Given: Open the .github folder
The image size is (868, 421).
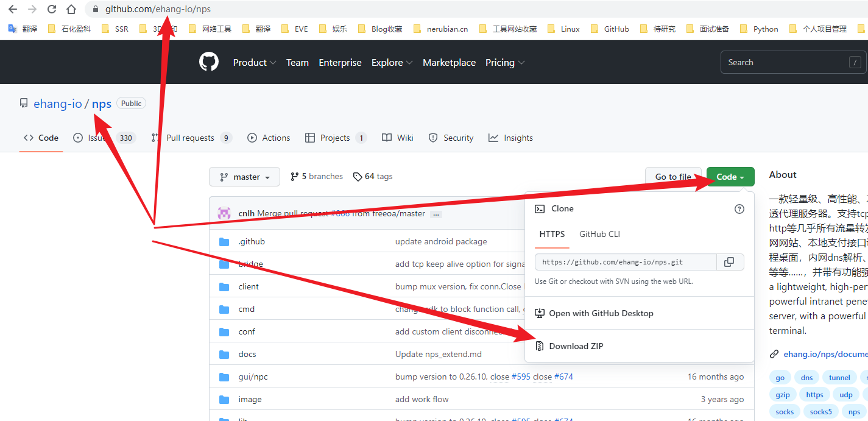Looking at the screenshot, I should point(252,241).
